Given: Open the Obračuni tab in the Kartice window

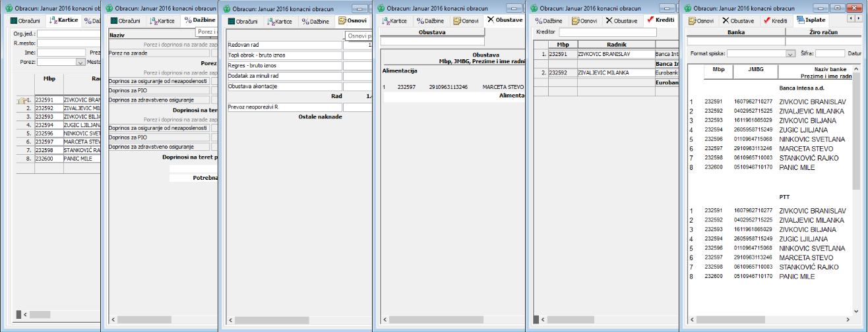Looking at the screenshot, I should (26, 21).
